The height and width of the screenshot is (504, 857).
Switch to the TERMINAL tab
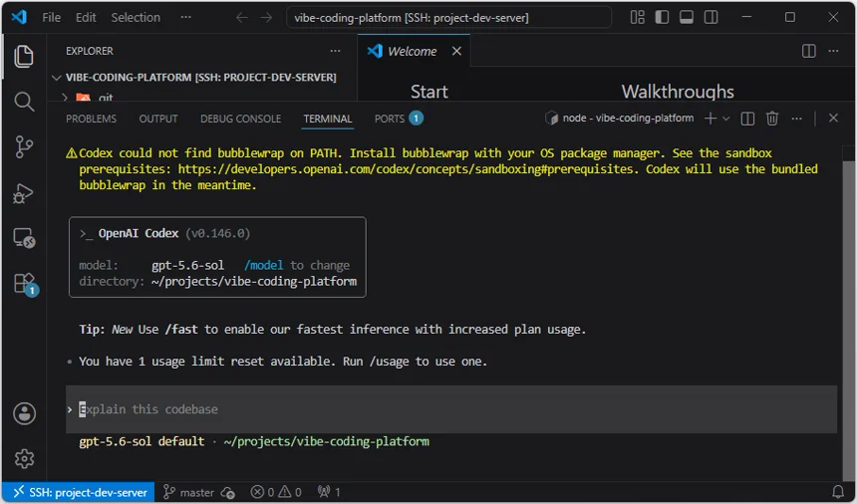[328, 119]
